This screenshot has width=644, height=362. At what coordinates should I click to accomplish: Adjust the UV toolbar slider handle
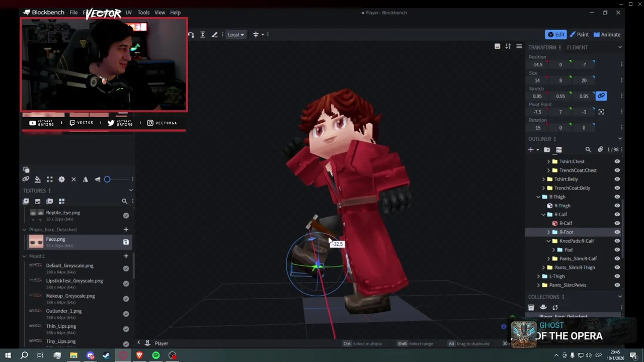[107, 179]
